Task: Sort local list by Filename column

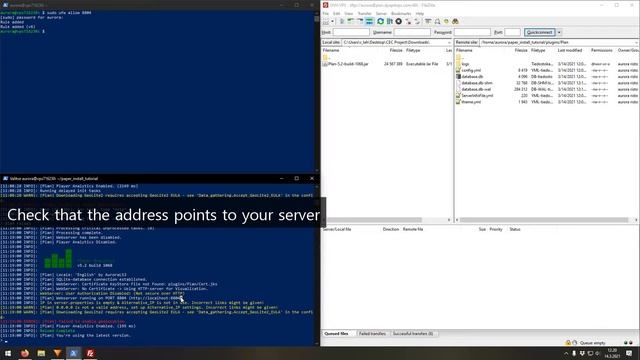Action: (331, 50)
